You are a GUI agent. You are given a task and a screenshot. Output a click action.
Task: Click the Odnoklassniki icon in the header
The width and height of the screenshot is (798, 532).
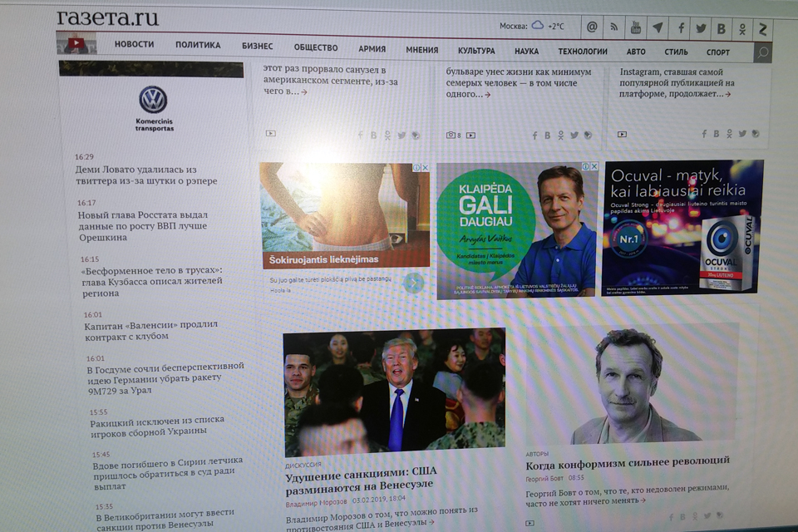(742, 29)
